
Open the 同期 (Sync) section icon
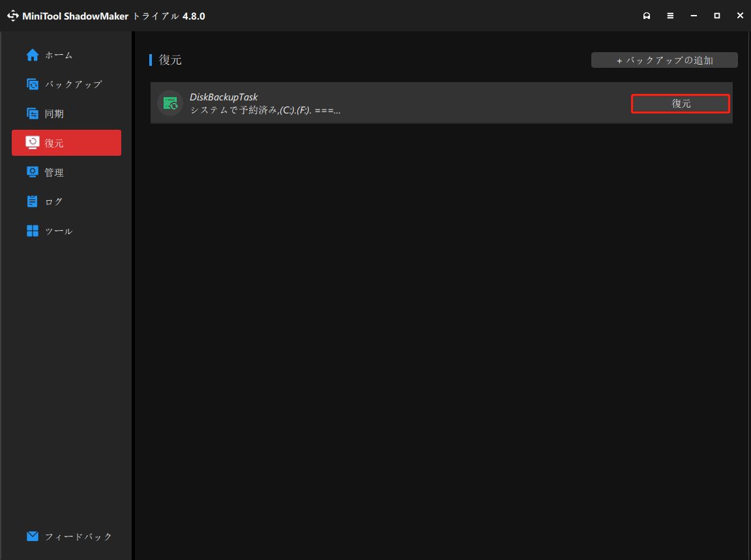point(33,113)
